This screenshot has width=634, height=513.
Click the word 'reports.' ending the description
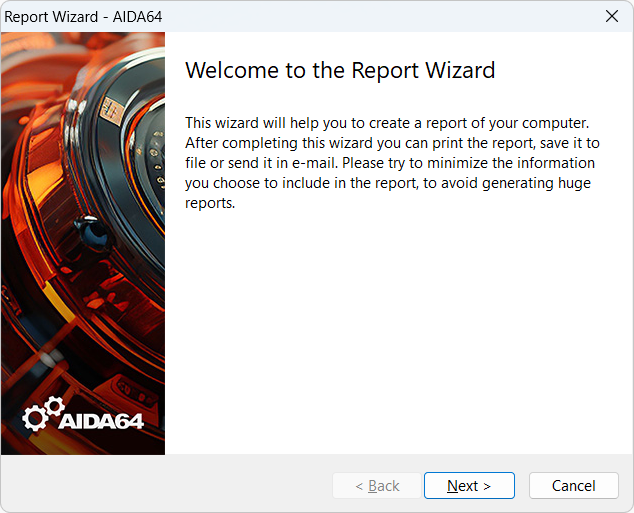coord(210,203)
